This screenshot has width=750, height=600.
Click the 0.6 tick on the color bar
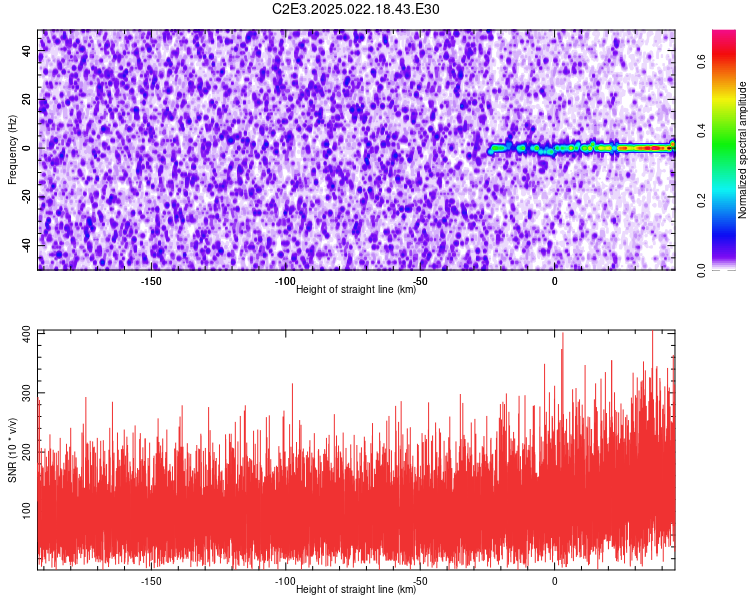pos(701,61)
